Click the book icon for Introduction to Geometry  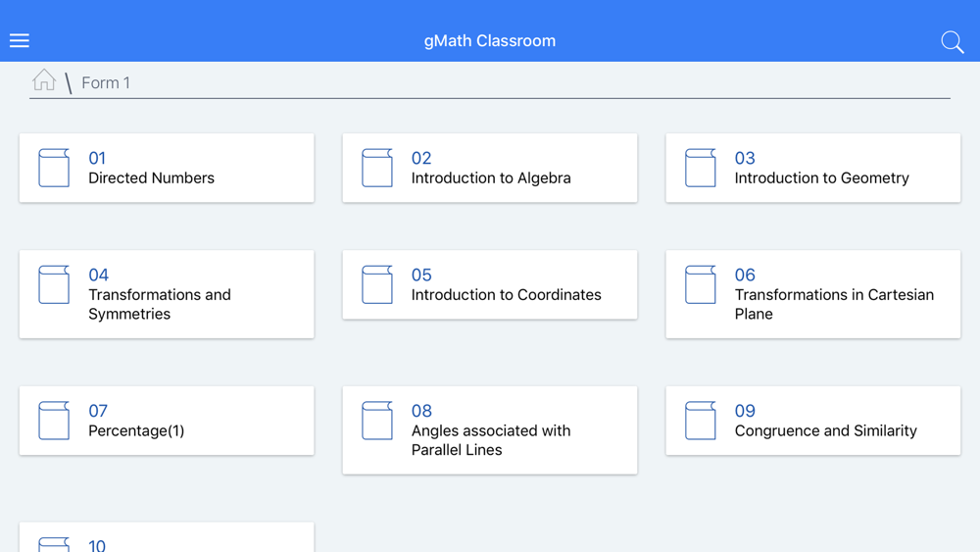pyautogui.click(x=701, y=168)
